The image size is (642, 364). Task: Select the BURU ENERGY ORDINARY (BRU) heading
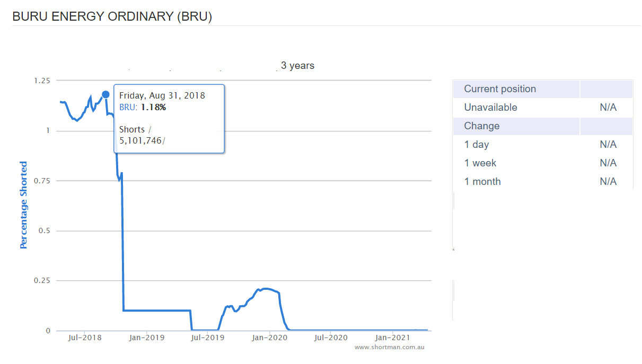click(112, 16)
